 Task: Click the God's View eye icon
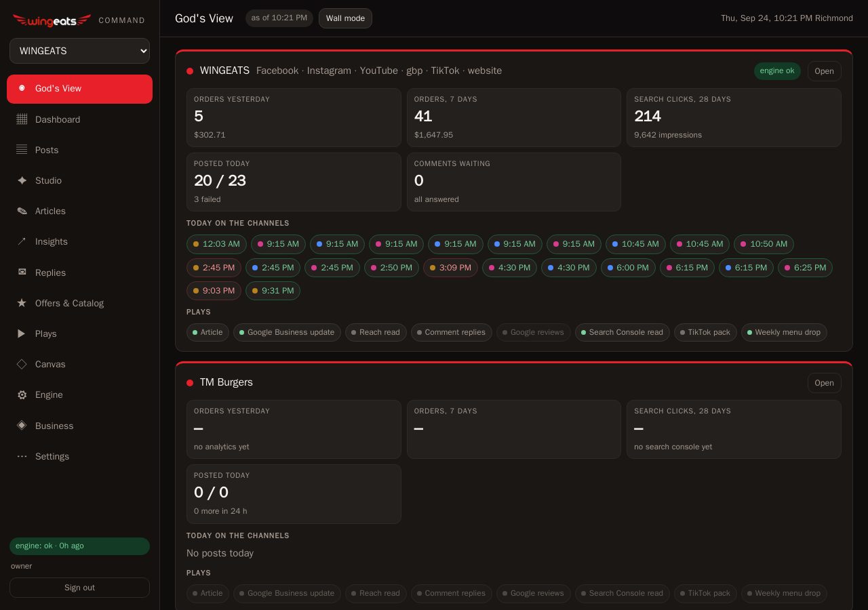[x=22, y=88]
